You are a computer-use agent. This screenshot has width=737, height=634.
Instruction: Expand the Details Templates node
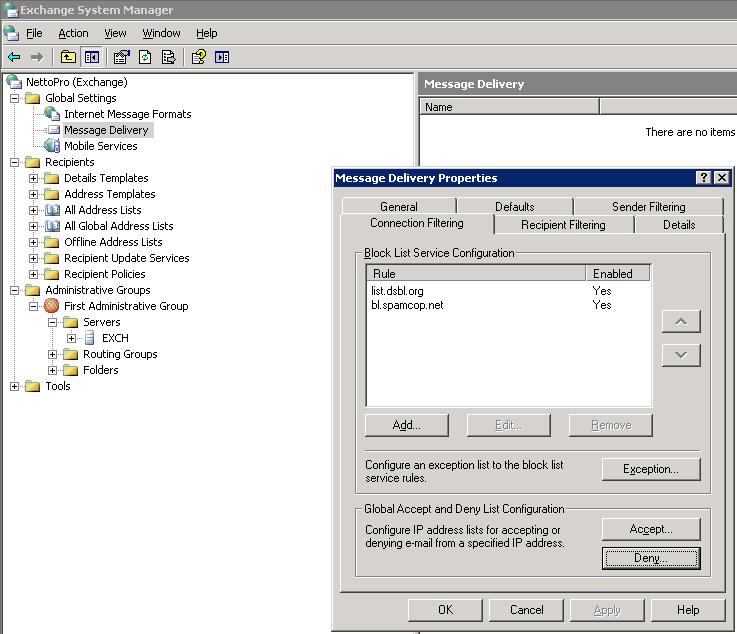(x=33, y=178)
